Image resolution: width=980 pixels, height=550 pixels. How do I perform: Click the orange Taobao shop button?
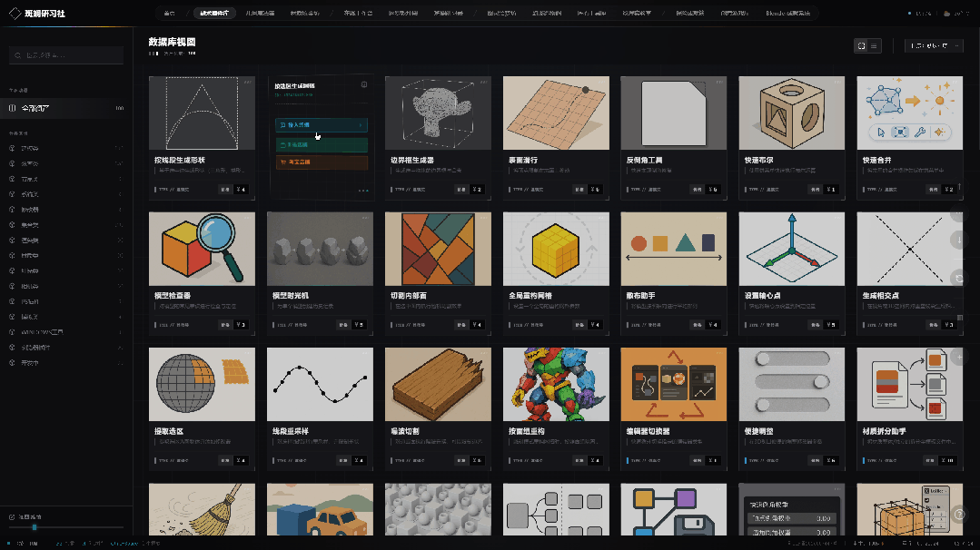pyautogui.click(x=322, y=162)
